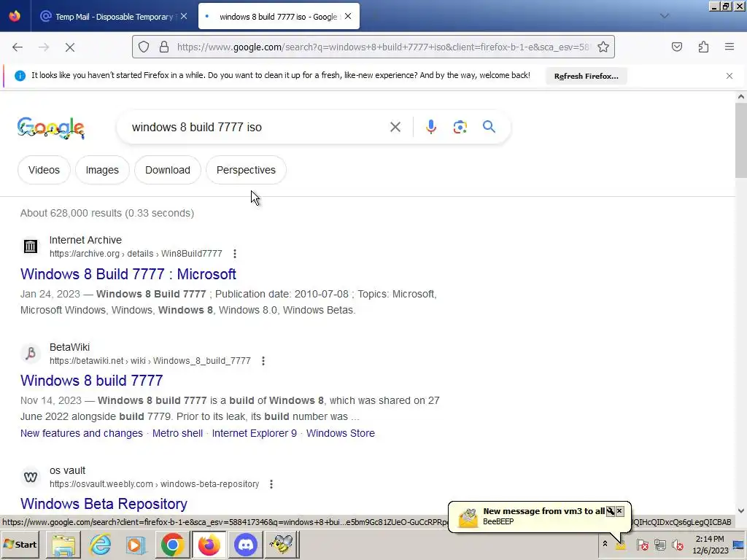747x560 pixels.
Task: Filter results by Perspectives
Action: [x=246, y=170]
